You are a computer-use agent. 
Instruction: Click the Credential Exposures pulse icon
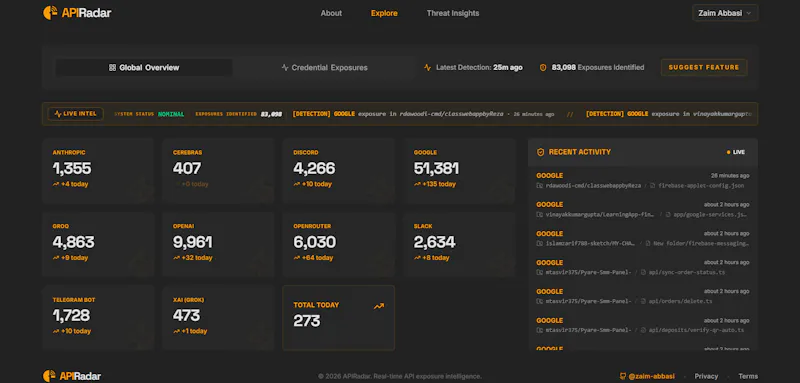(285, 67)
